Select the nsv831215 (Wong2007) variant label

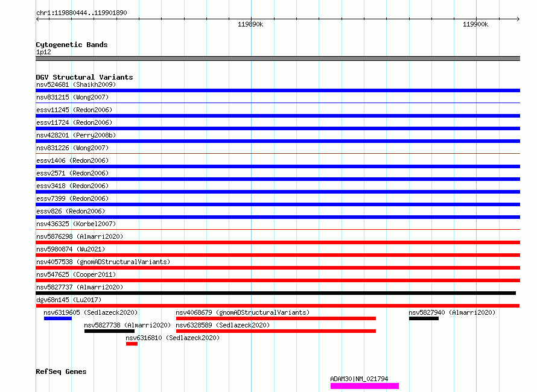72,97
